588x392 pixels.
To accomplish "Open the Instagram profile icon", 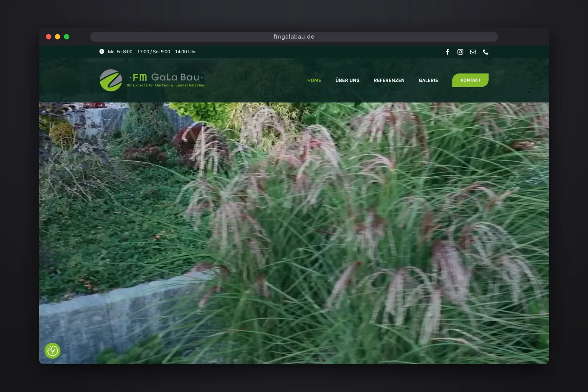I will click(x=460, y=52).
